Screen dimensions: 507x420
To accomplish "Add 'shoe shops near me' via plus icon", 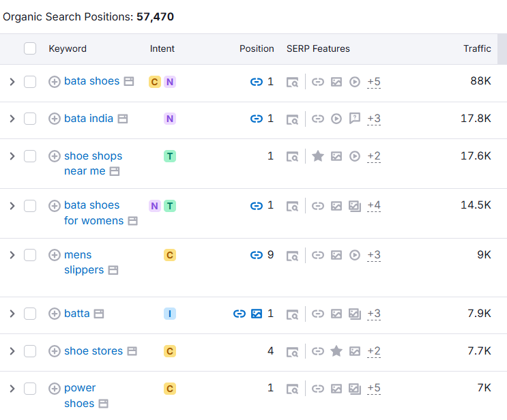I will click(x=55, y=156).
